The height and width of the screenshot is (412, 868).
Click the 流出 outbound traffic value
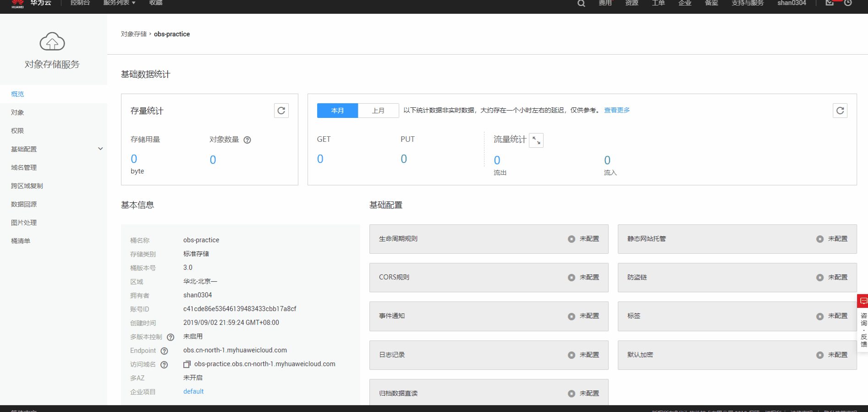[x=497, y=160]
